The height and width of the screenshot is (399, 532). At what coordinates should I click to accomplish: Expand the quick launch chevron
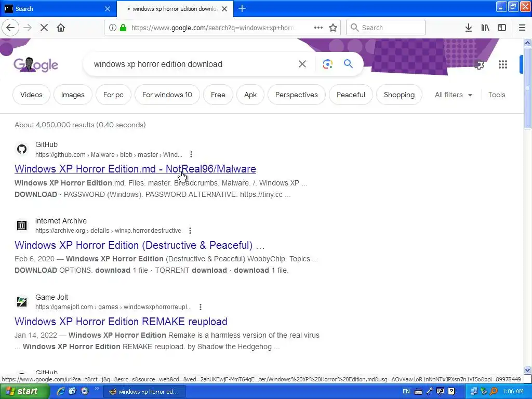tap(96, 389)
